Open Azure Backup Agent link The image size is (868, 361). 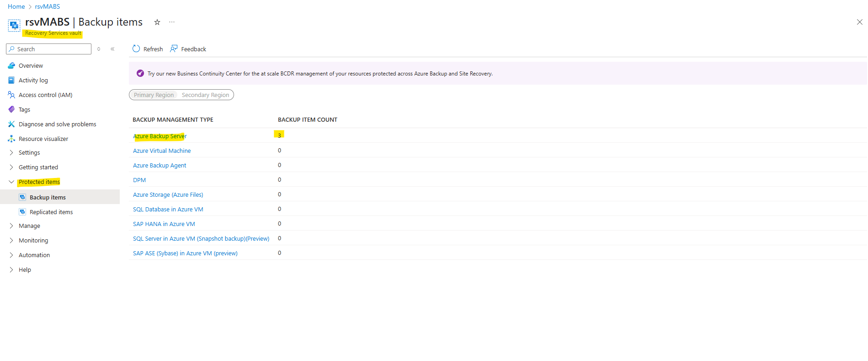tap(160, 165)
